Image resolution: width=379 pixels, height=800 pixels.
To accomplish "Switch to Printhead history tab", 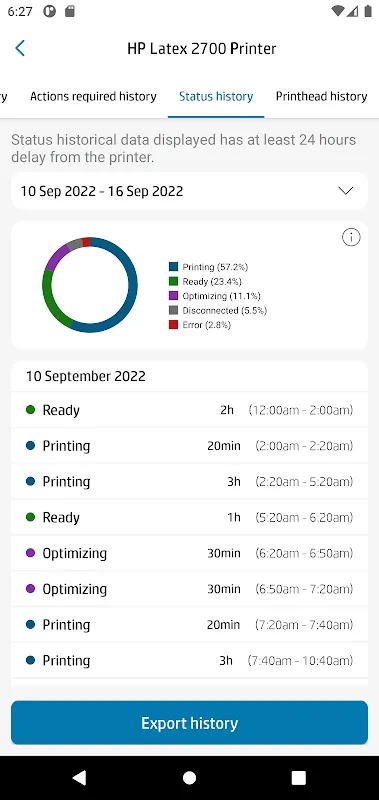I will tap(321, 96).
